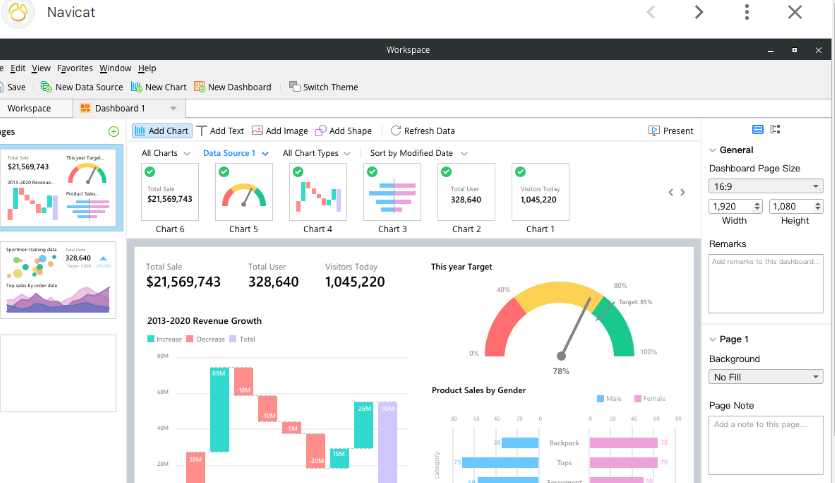The width and height of the screenshot is (835, 483).
Task: Click into the Remarks text field
Action: pyautogui.click(x=765, y=283)
